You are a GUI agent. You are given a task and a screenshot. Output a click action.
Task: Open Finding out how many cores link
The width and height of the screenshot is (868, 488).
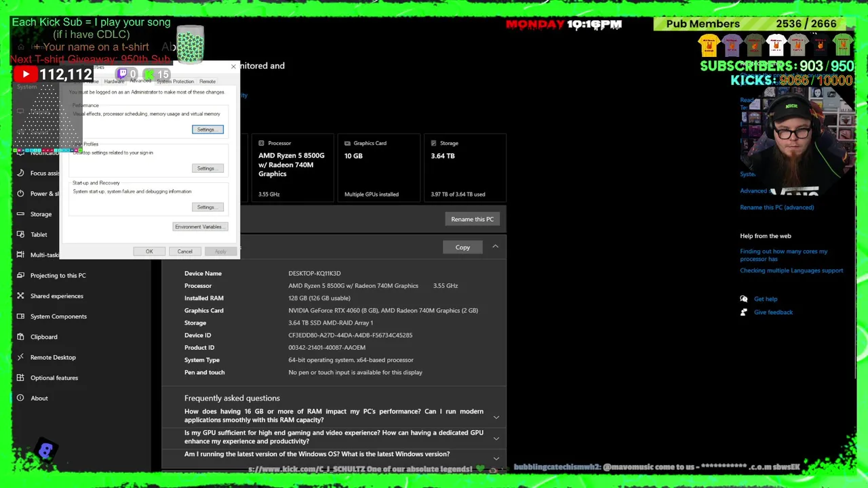(784, 255)
